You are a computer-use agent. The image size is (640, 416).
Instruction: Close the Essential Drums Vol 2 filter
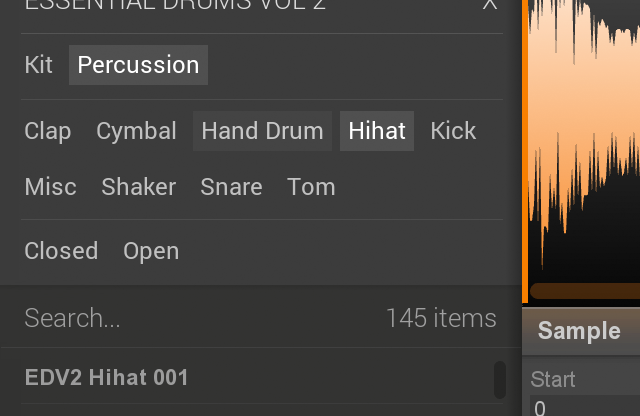coord(489,4)
